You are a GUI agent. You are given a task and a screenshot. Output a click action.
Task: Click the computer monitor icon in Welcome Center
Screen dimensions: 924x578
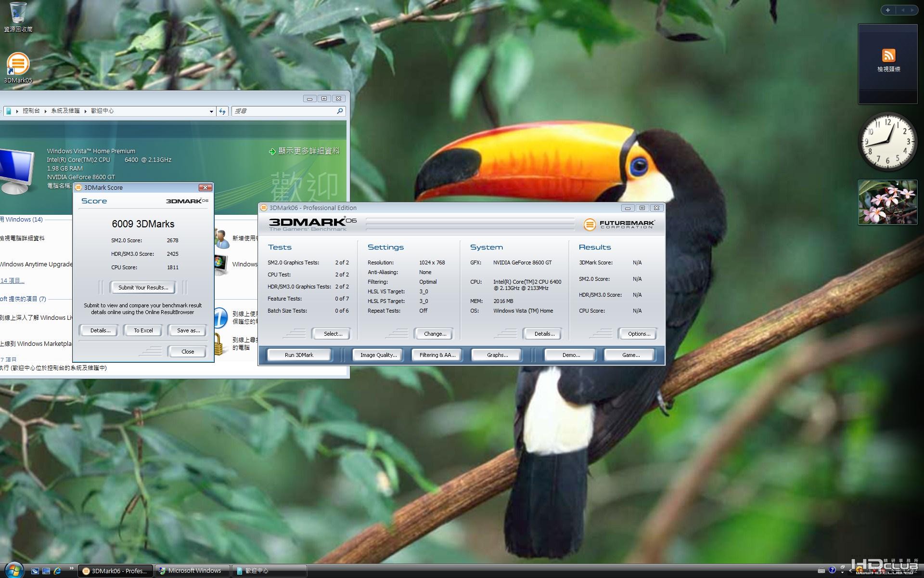pyautogui.click(x=17, y=171)
